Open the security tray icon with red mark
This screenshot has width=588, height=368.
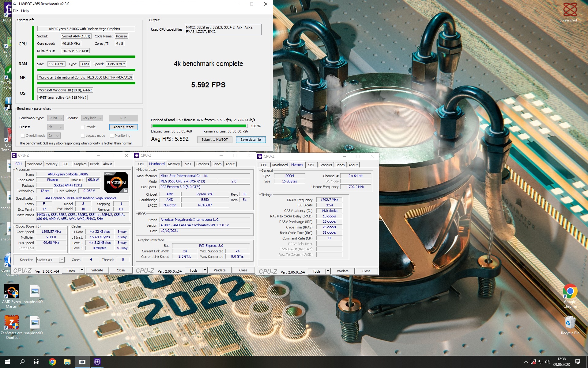[533, 362]
